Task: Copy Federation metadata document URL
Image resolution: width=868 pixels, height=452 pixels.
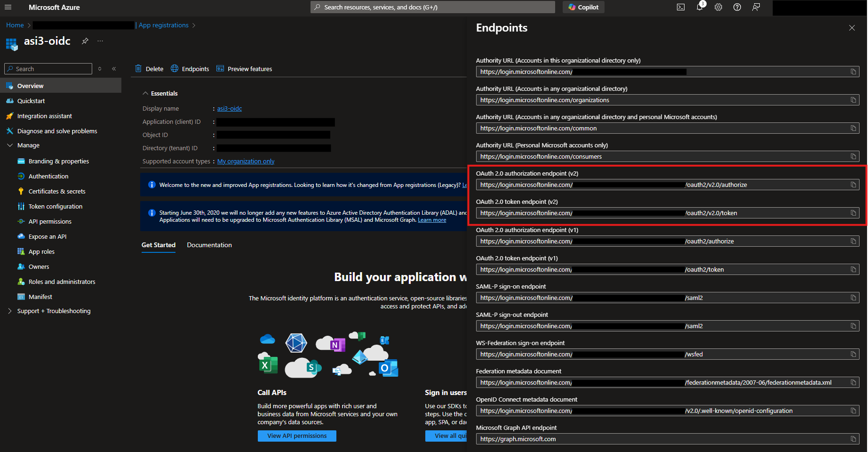Action: (853, 382)
